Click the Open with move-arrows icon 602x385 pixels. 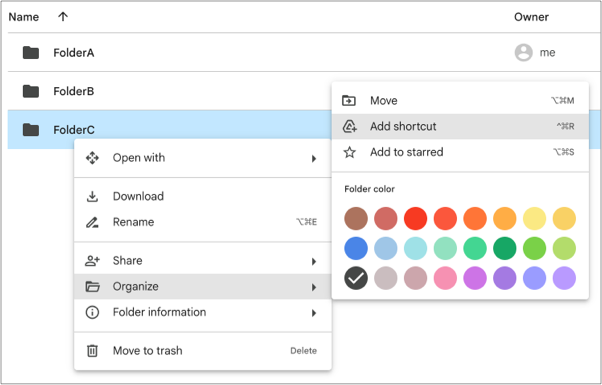92,158
